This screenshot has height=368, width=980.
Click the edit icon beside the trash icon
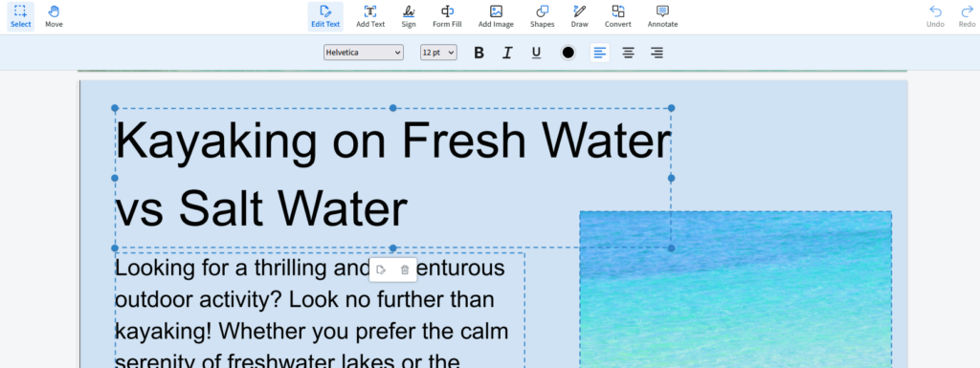(381, 271)
